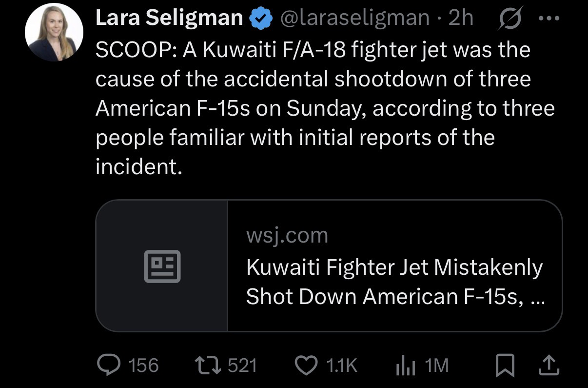Open the three-dot more options menu
The height and width of the screenshot is (388, 588).
point(549,18)
